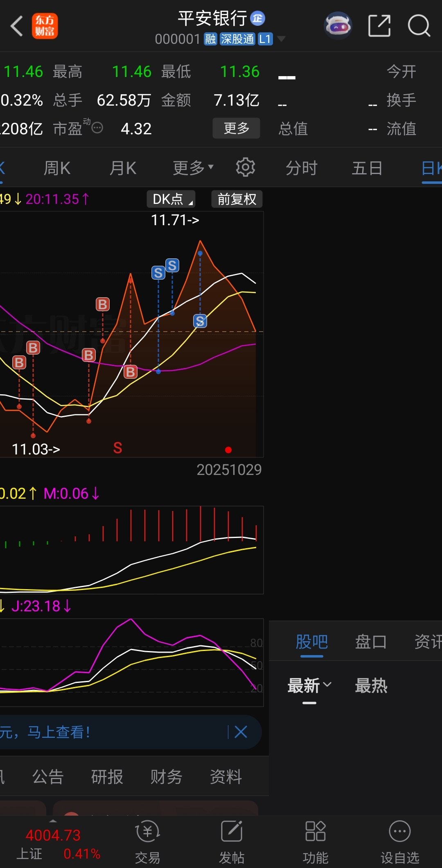Switch to 分时 chart tab
The height and width of the screenshot is (868, 442).
[x=301, y=168]
